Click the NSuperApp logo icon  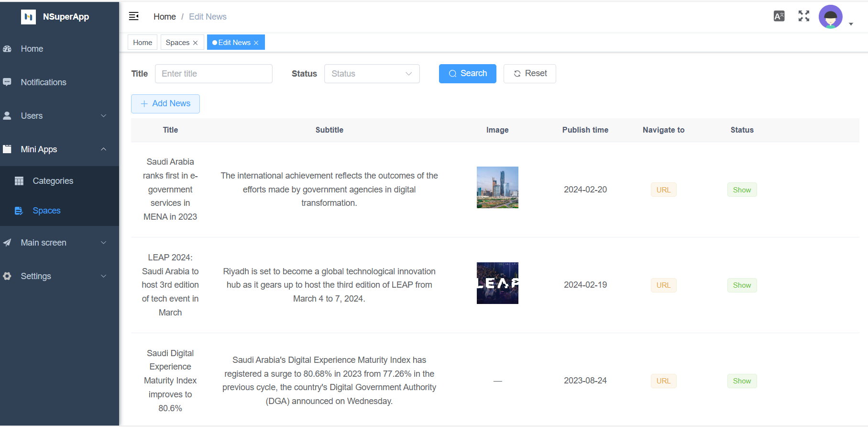click(x=28, y=17)
